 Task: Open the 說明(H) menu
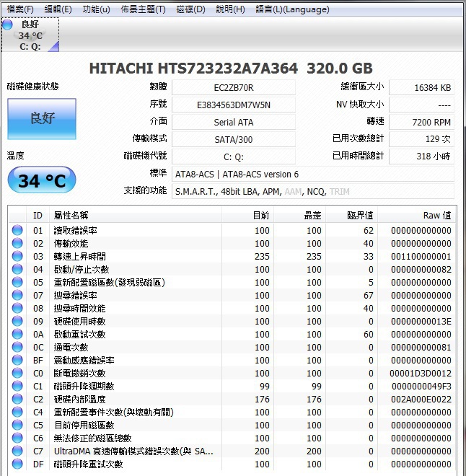230,9
